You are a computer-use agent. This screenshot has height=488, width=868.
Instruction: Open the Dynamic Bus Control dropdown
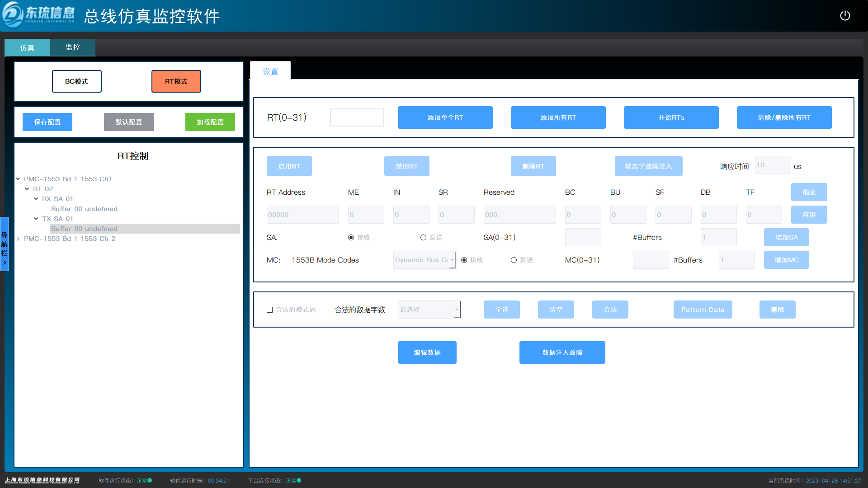pyautogui.click(x=424, y=260)
